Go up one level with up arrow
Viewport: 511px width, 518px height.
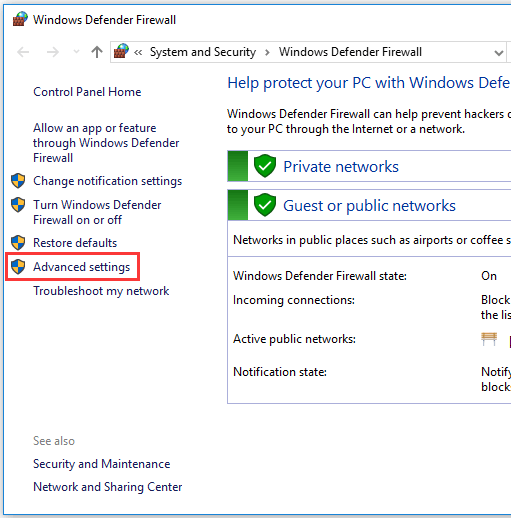(x=97, y=52)
